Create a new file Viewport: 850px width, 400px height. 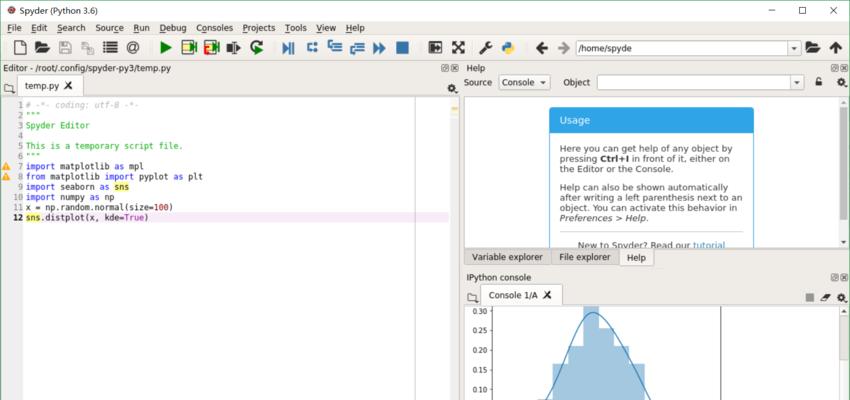(20, 48)
